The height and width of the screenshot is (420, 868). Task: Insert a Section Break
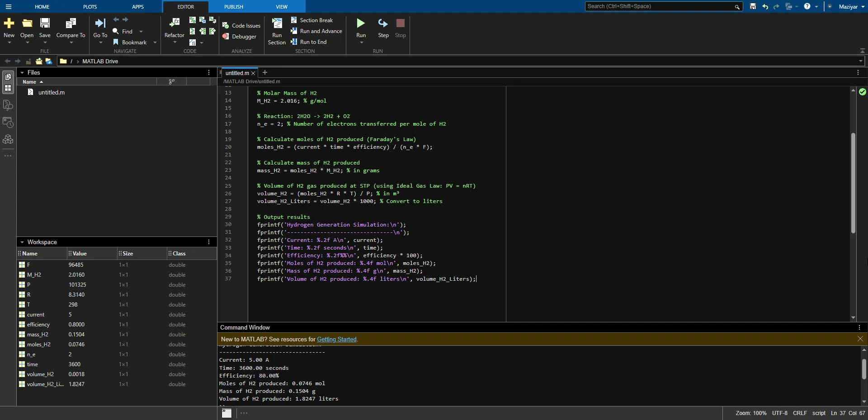pyautogui.click(x=312, y=20)
